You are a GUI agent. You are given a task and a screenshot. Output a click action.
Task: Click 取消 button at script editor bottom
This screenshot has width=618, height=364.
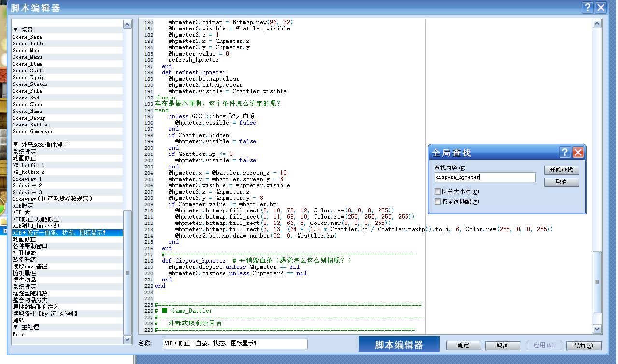[x=503, y=345]
